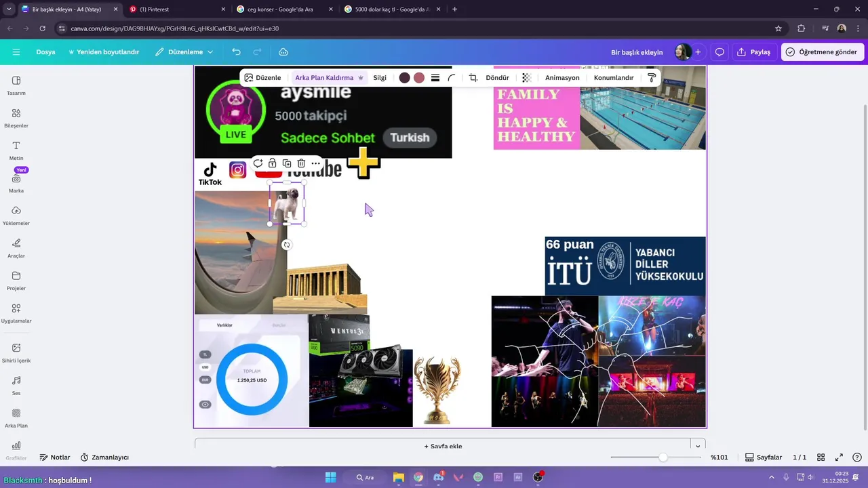
Task: Open the Chrome tab search dropdown
Action: pos(9,9)
